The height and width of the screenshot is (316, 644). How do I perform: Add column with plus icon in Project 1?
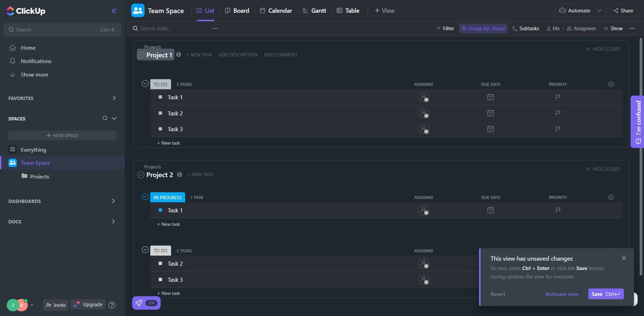point(611,84)
